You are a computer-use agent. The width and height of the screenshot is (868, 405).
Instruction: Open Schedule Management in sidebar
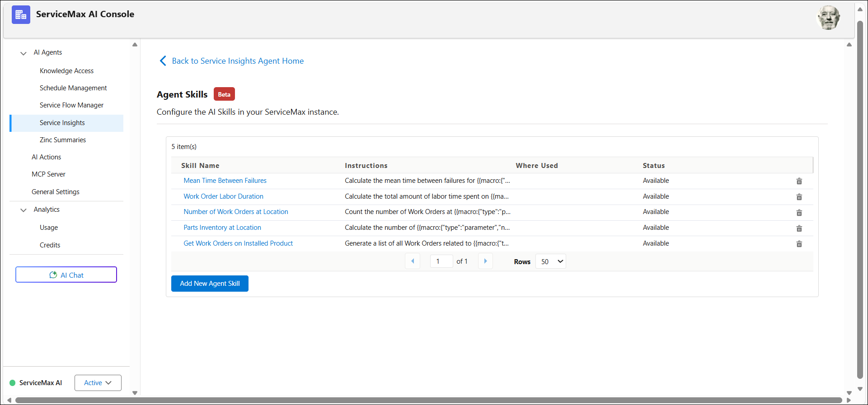coord(73,88)
